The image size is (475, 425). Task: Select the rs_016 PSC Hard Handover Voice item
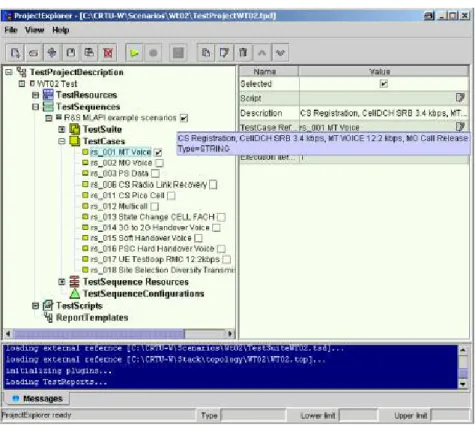[x=152, y=249]
